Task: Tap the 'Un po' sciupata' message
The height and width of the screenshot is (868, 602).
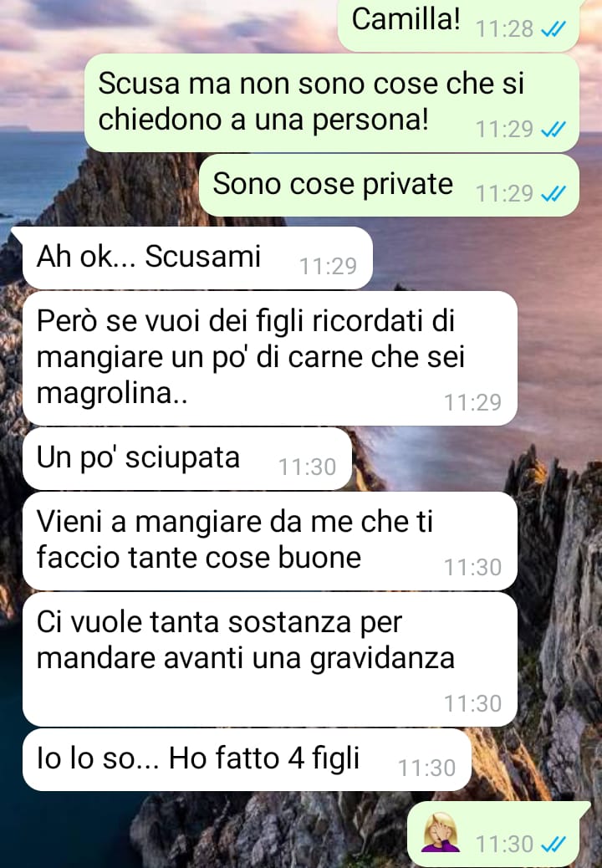Action: tap(187, 458)
